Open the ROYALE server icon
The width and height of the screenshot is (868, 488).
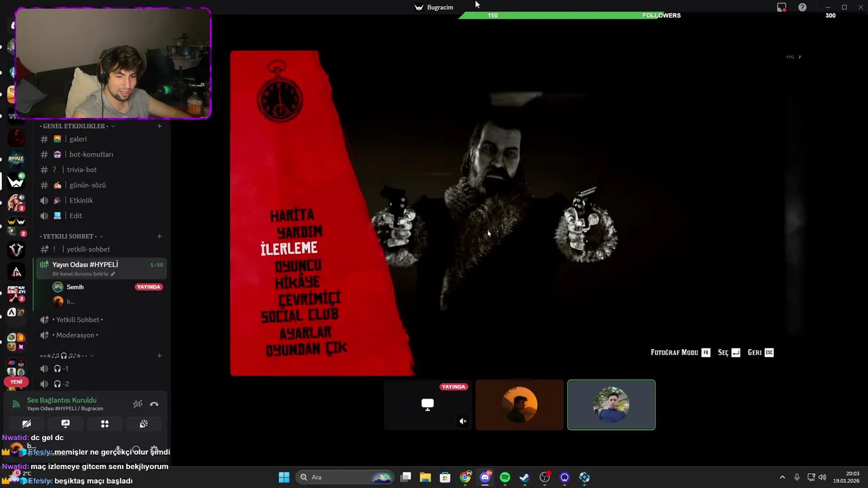(16, 160)
